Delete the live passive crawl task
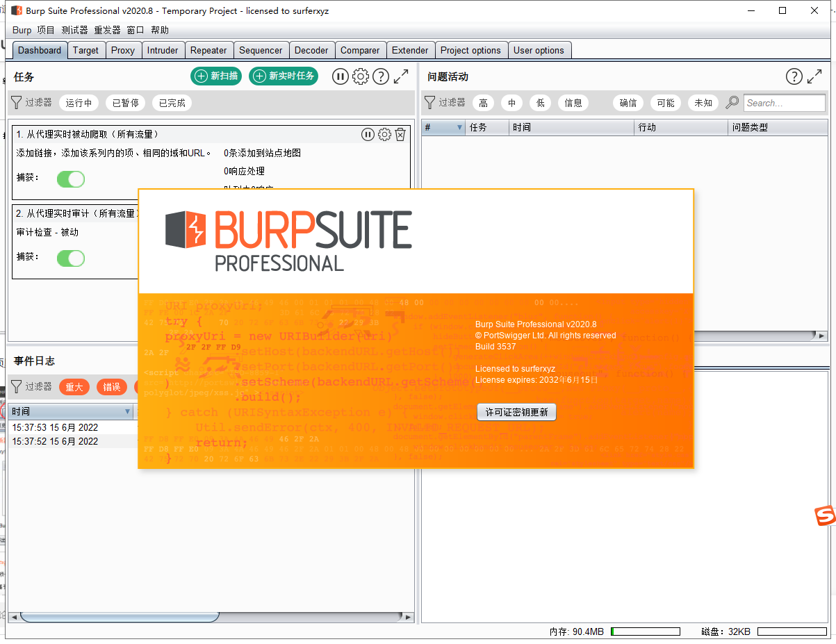Image resolution: width=836 pixels, height=644 pixels. click(400, 135)
